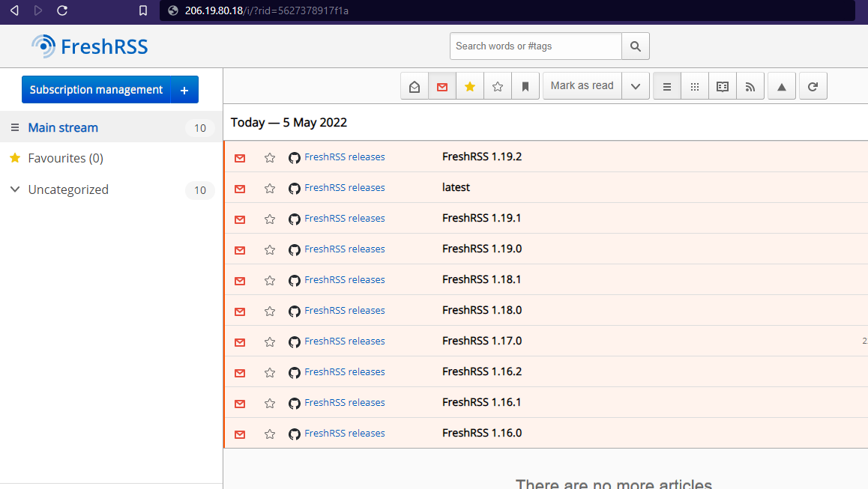The width and height of the screenshot is (868, 489).
Task: Open the FreshRSS 1.16.2 article title
Action: pos(482,371)
